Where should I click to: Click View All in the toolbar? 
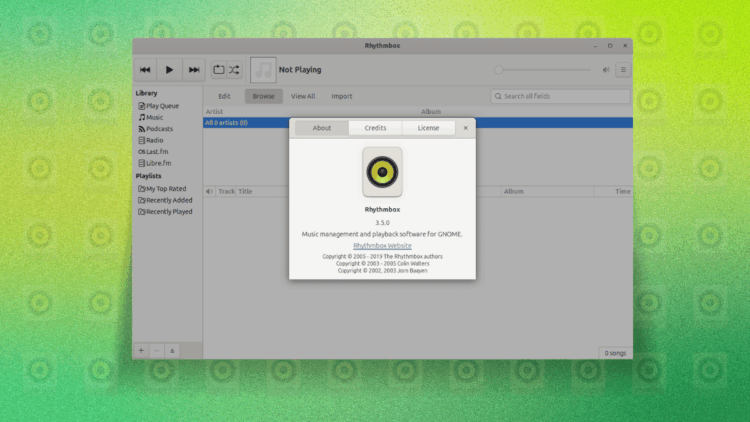303,96
